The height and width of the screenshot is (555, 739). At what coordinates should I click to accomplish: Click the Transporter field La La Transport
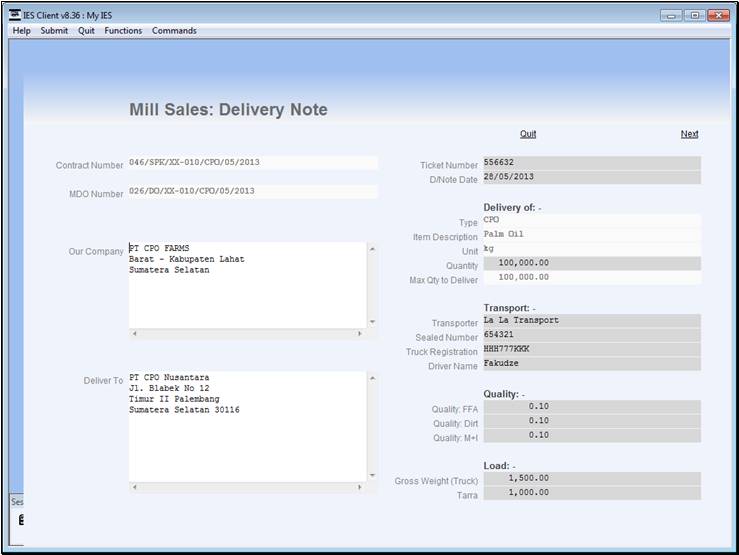point(592,321)
